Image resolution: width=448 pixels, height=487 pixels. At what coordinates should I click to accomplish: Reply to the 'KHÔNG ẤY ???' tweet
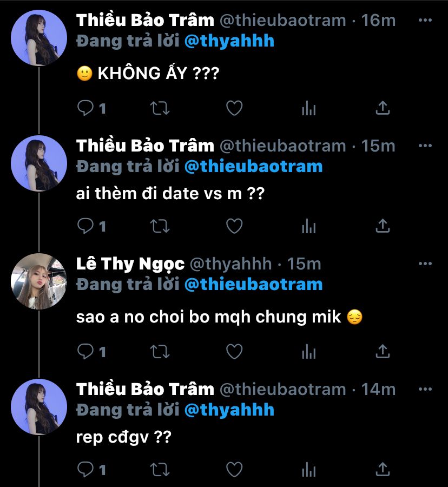pos(87,108)
